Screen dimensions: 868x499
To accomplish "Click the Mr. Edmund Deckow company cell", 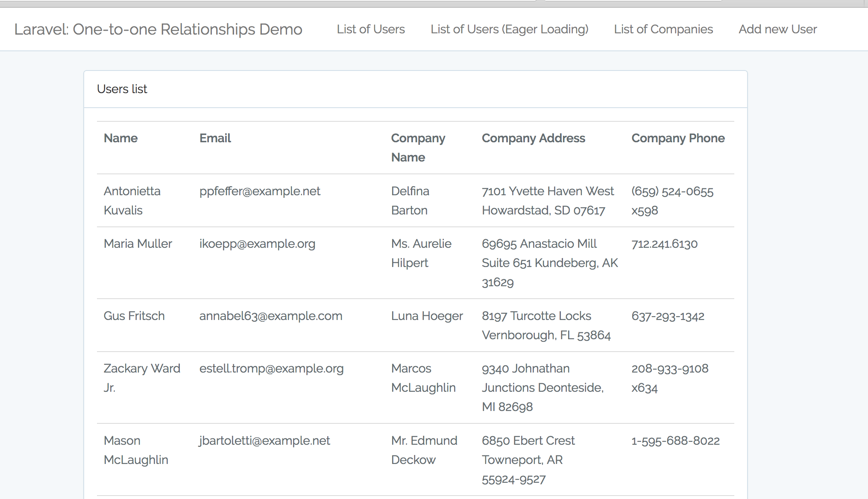I will click(424, 450).
